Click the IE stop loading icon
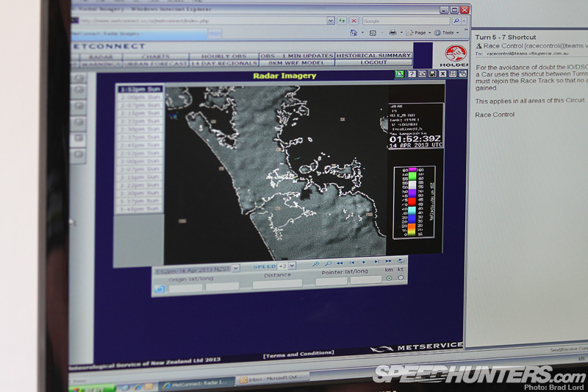588x392 pixels. pyautogui.click(x=354, y=21)
